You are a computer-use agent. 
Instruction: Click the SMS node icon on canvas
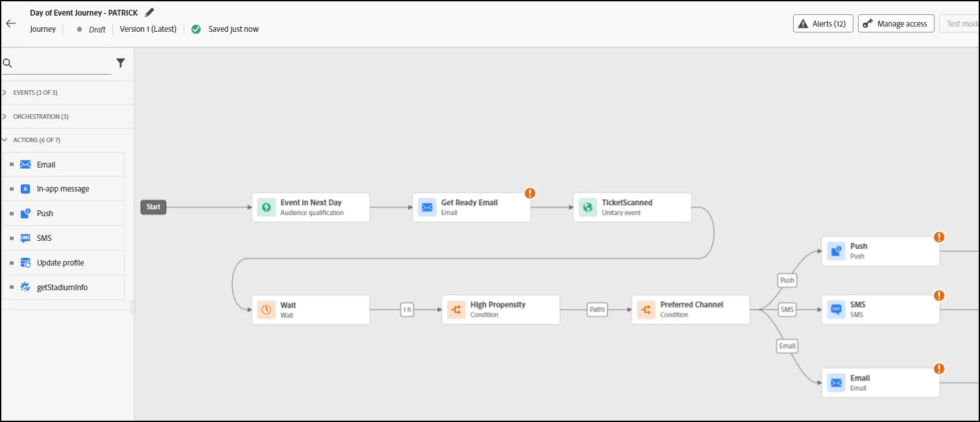(x=837, y=310)
